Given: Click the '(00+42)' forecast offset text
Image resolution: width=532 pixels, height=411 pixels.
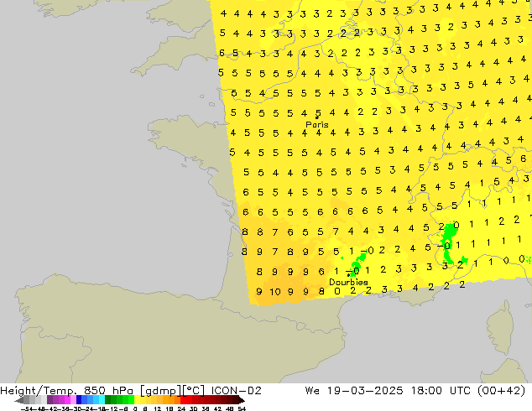Looking at the screenshot, I should tap(502, 391).
